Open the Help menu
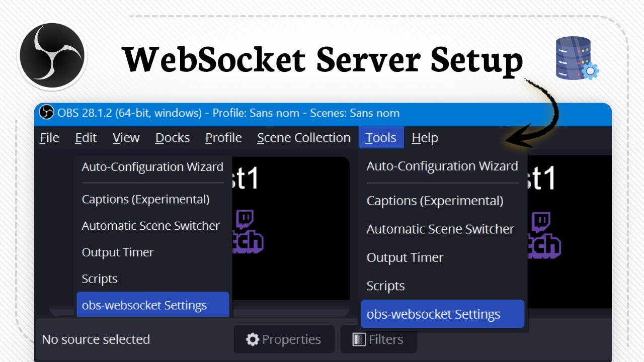 coord(425,138)
